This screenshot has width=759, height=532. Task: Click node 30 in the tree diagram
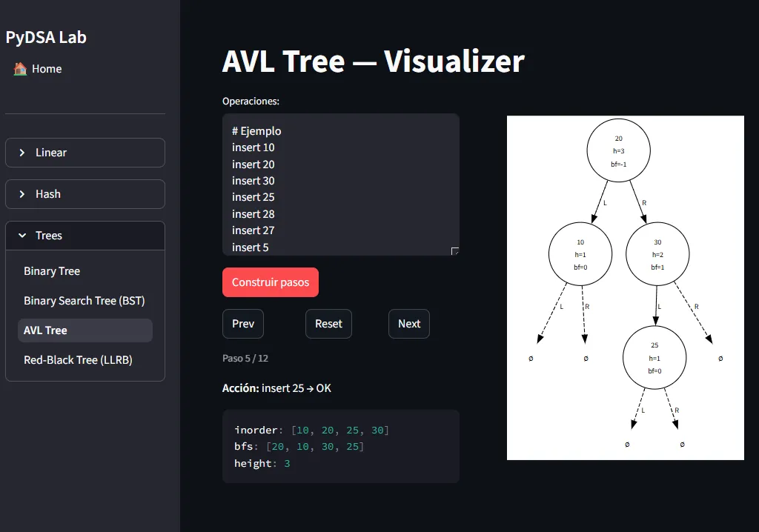(x=657, y=253)
